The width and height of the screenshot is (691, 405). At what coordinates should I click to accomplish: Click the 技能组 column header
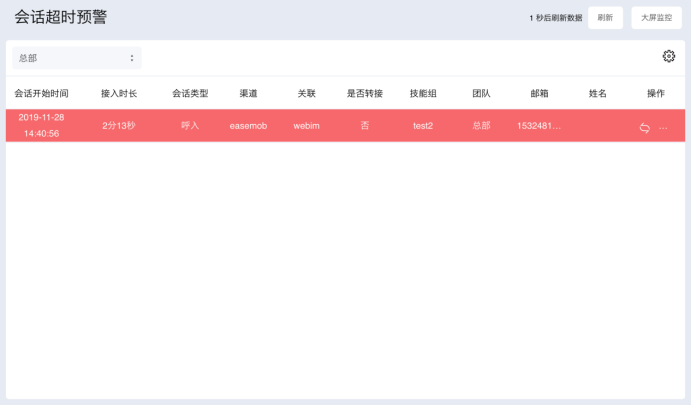point(423,93)
